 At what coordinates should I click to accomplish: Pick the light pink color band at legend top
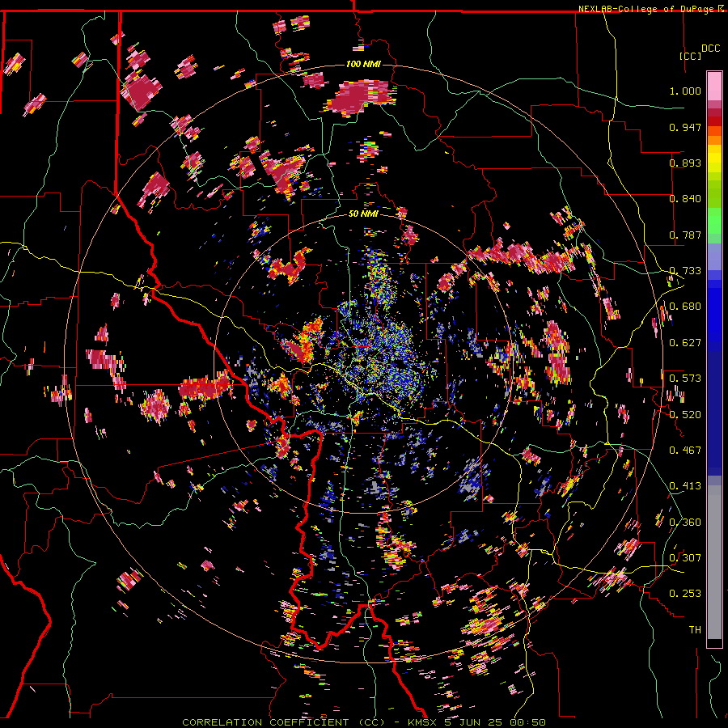pyautogui.click(x=714, y=86)
